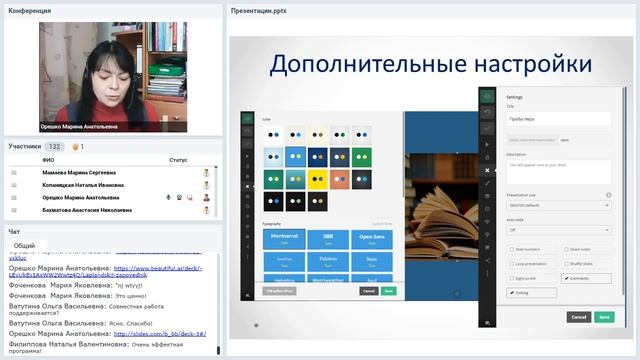
Task: Click the undo icon in the Settings sidebar
Action: 487,112
